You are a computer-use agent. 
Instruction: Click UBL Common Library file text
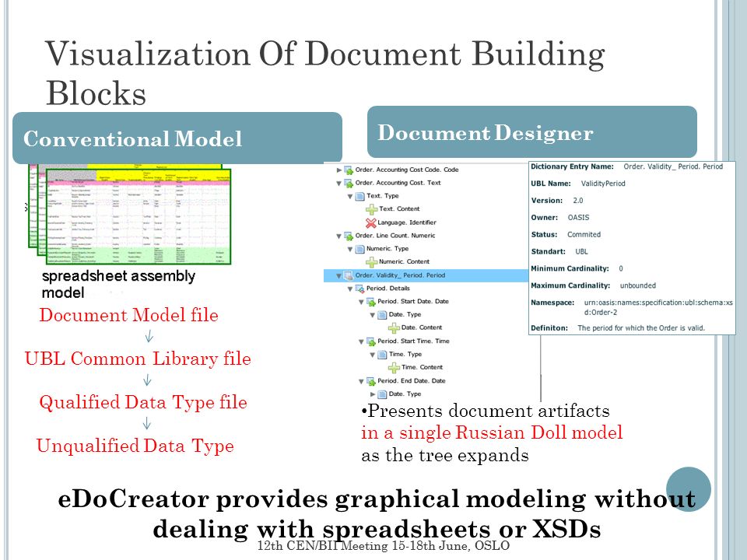[x=138, y=359]
